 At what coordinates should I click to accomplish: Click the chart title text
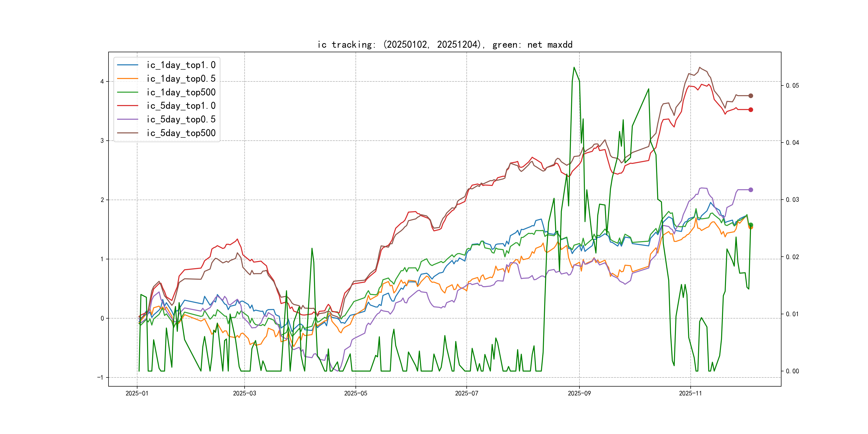pyautogui.click(x=445, y=44)
